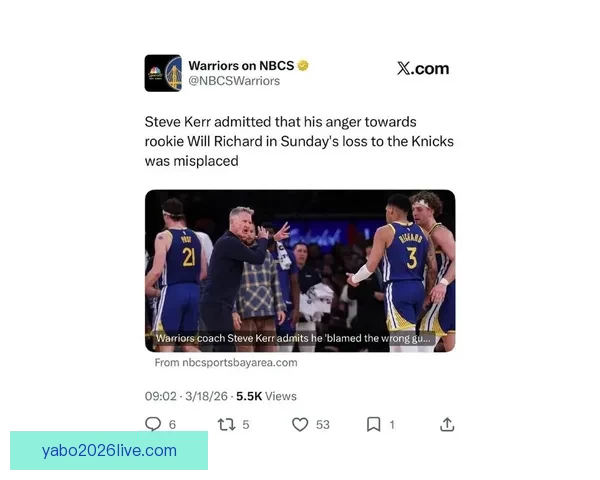This screenshot has width=600, height=480.
Task: Click the gold verified badge
Action: point(303,66)
